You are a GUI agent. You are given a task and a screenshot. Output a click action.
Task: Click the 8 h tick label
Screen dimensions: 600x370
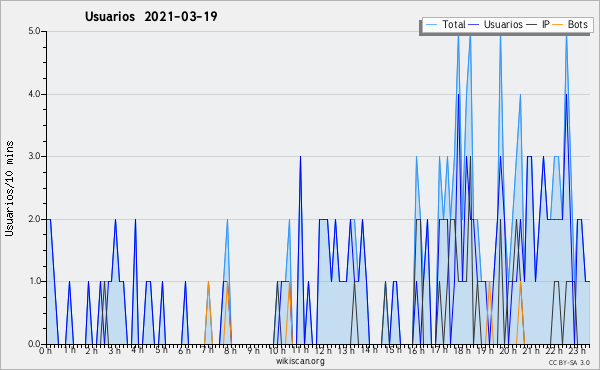coord(231,351)
